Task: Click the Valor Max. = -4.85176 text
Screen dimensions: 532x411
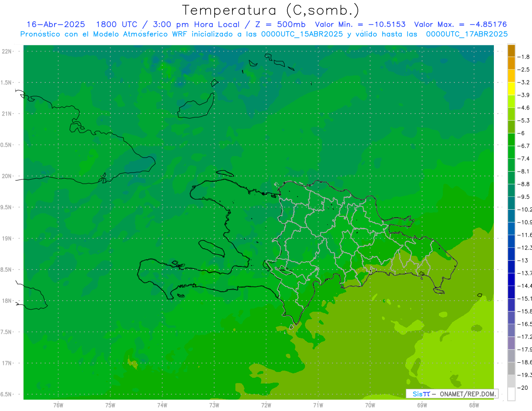Action: [460, 24]
